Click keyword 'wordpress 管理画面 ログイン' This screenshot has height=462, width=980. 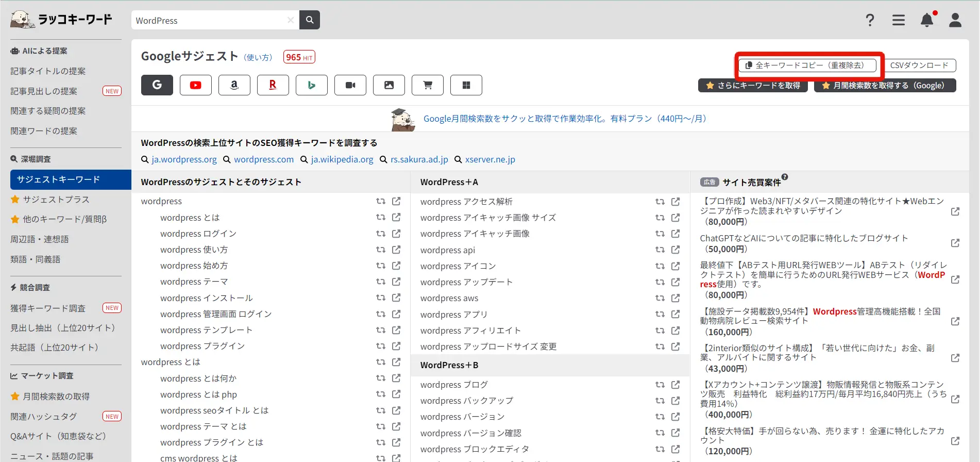(x=216, y=314)
